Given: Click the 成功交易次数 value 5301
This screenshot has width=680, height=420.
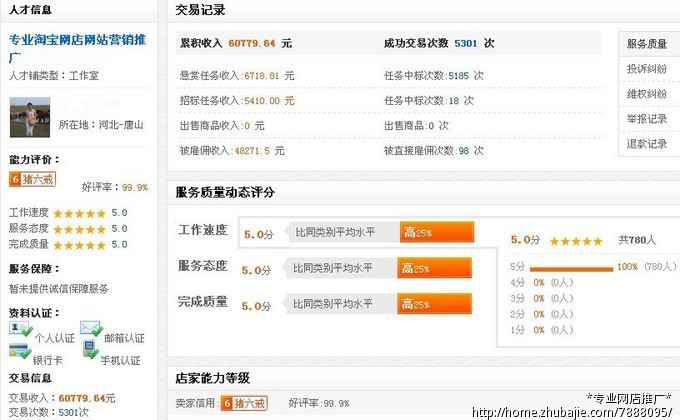Looking at the screenshot, I should pos(465,43).
